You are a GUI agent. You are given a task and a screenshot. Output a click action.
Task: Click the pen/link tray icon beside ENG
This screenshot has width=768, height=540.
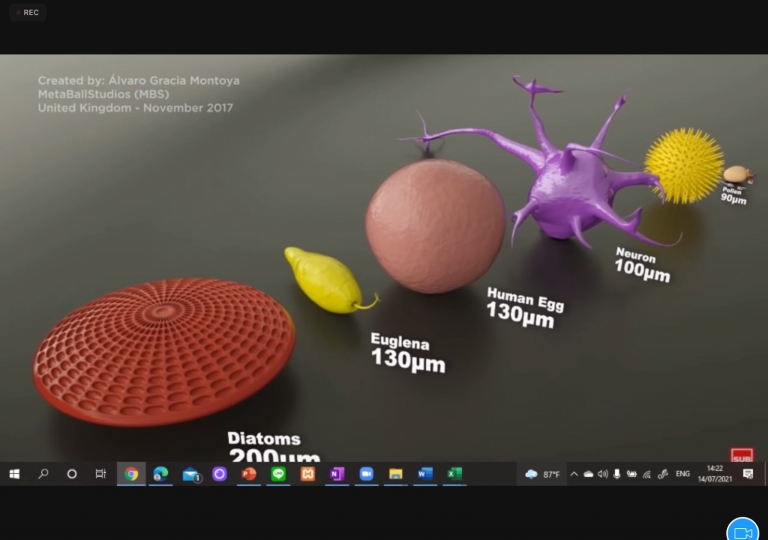coord(663,474)
